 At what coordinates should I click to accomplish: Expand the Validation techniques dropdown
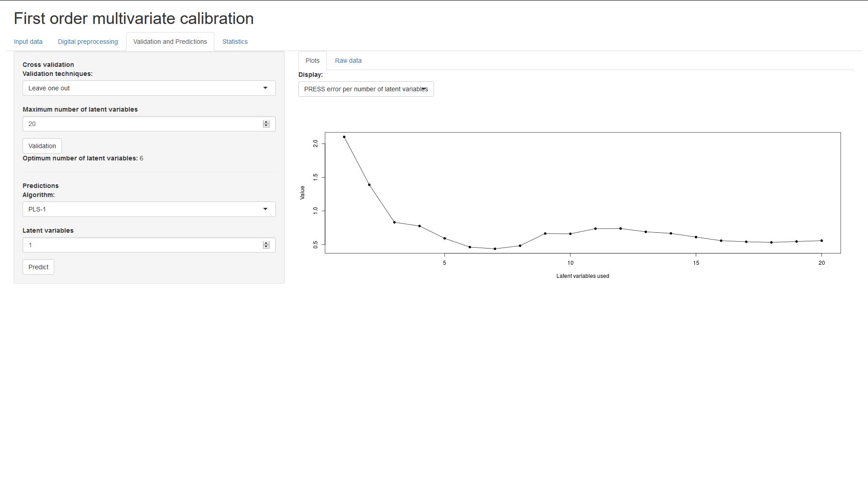[149, 88]
